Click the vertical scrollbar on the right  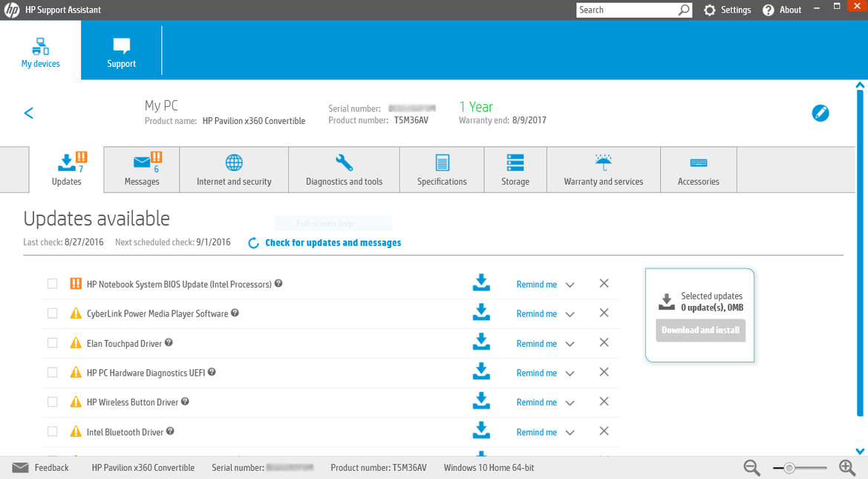(860, 252)
